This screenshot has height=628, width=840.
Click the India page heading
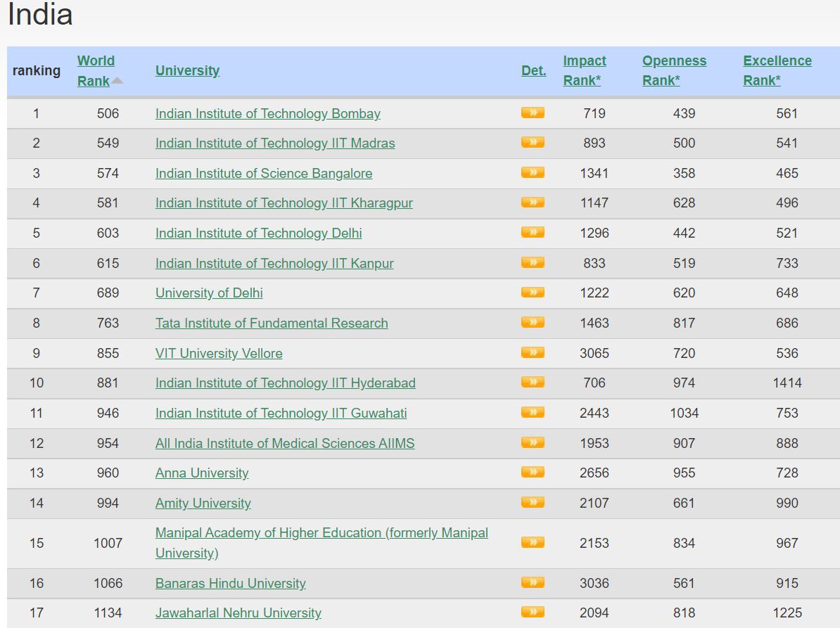pos(40,14)
